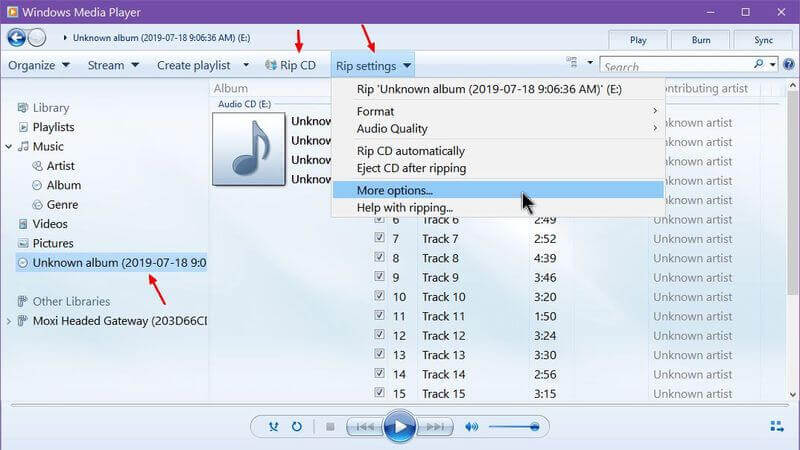Click the Next track button
This screenshot has width=800, height=450.
tap(435, 427)
